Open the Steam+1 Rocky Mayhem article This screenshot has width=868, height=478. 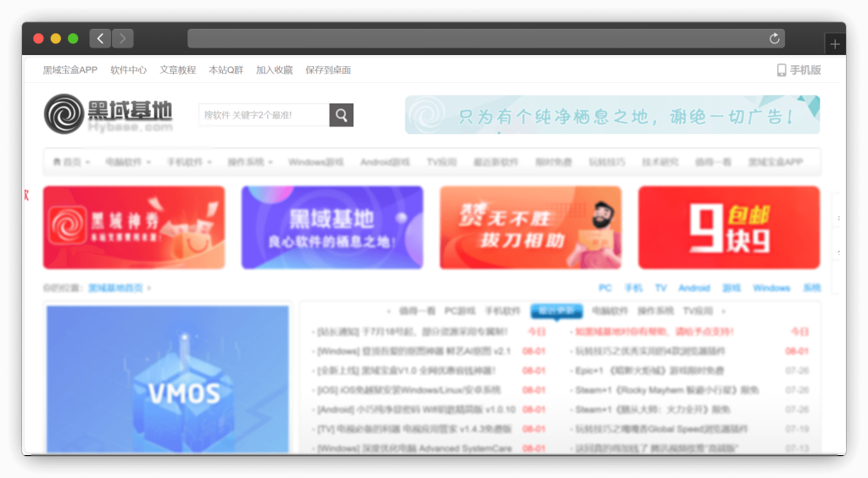pos(667,390)
